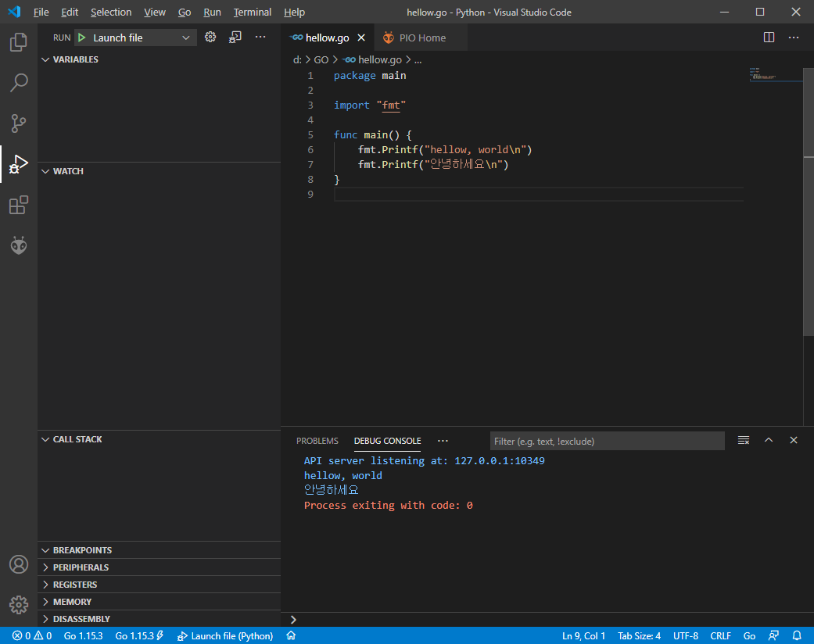The image size is (814, 644).
Task: Maximize the panel with the up chevron
Action: [769, 440]
